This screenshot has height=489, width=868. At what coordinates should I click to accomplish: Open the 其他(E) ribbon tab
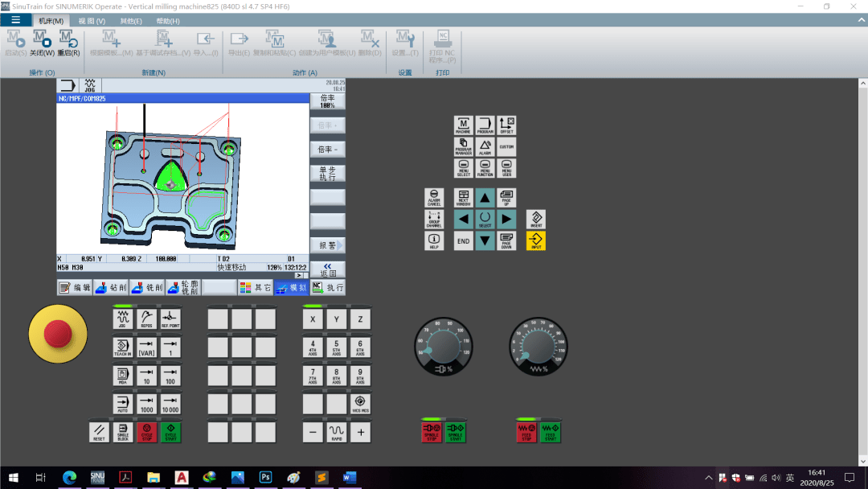[x=131, y=21]
